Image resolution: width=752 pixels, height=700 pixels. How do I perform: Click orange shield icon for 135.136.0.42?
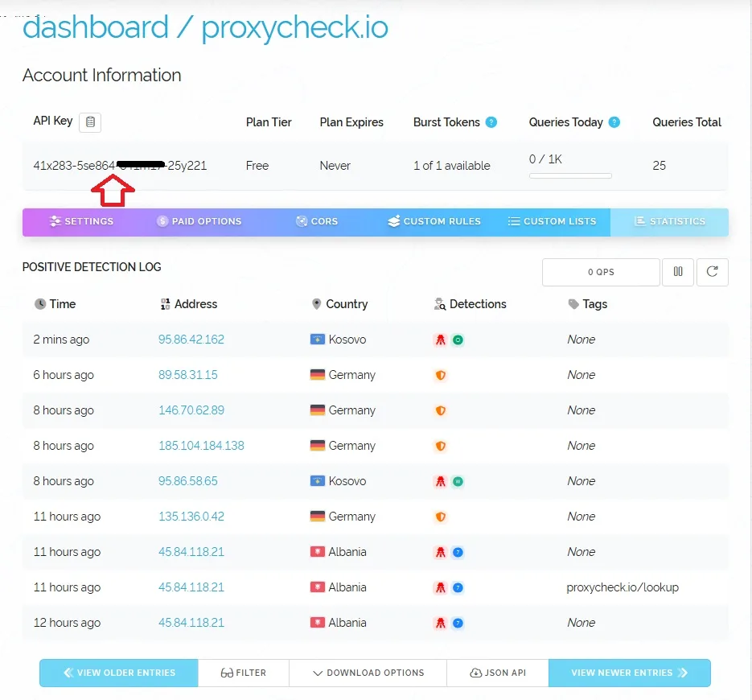click(440, 517)
